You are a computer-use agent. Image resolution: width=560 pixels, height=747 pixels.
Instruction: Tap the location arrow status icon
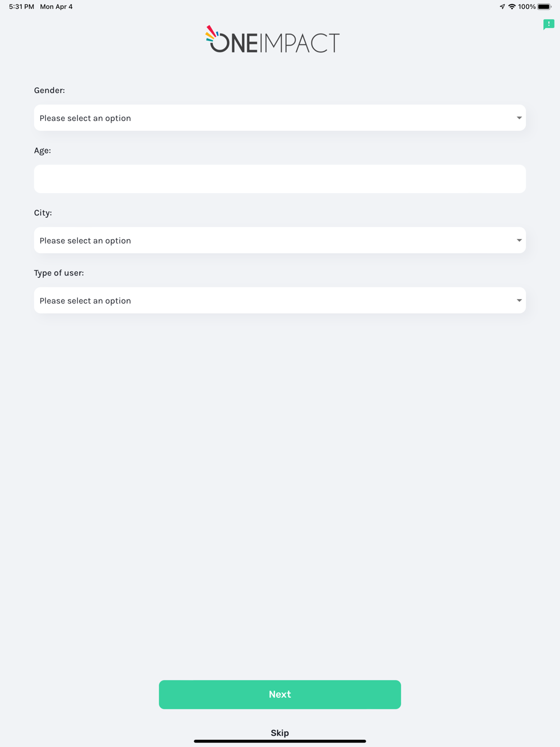click(x=502, y=7)
